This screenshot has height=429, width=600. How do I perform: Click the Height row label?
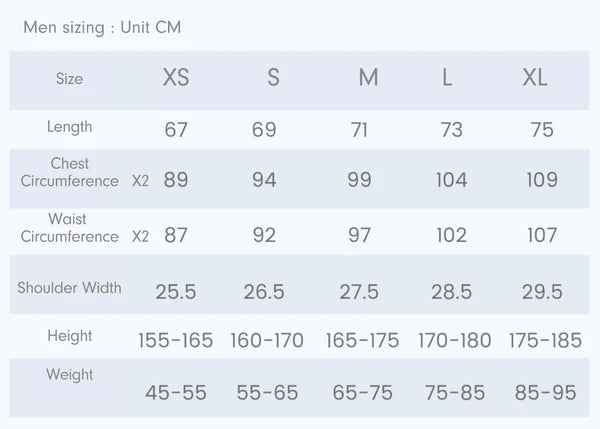[x=69, y=336]
